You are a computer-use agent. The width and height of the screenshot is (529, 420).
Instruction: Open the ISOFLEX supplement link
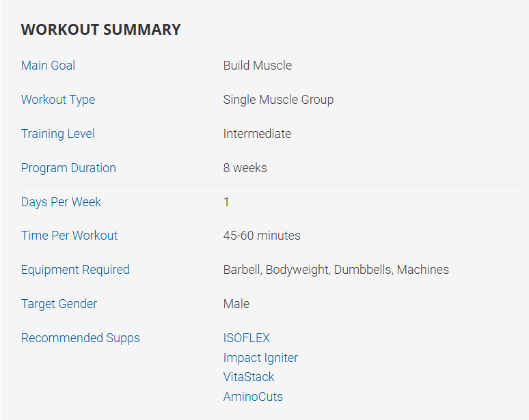tap(246, 338)
